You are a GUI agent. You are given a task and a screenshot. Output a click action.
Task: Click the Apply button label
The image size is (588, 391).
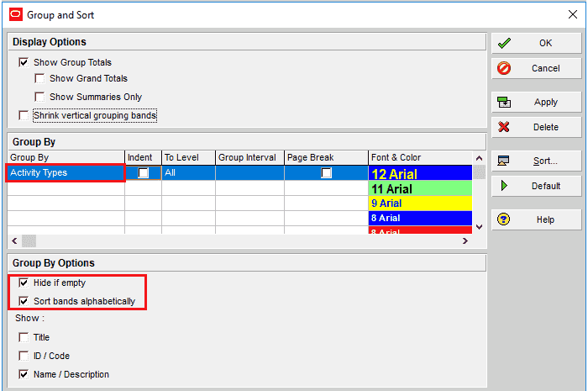pyautogui.click(x=546, y=102)
